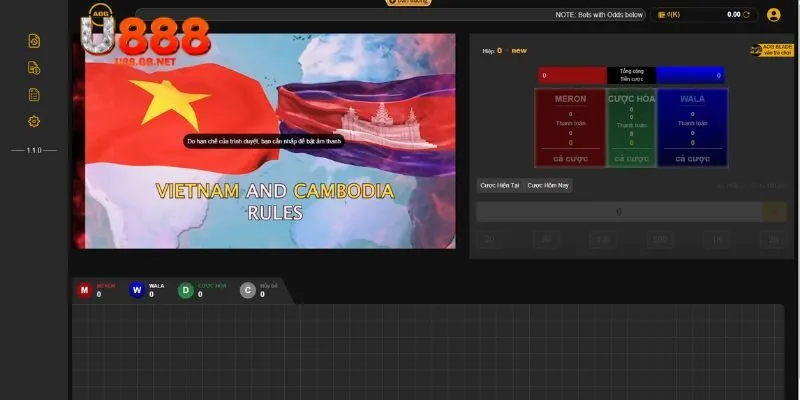Click the settings gear in sidebar
Image resolution: width=800 pixels, height=400 pixels.
click(34, 121)
